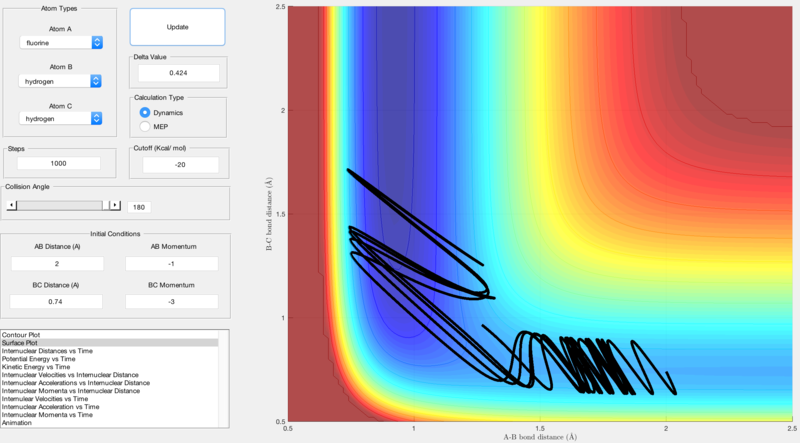Select Internuclear Distances vs Time
The height and width of the screenshot is (443, 800).
click(110, 351)
